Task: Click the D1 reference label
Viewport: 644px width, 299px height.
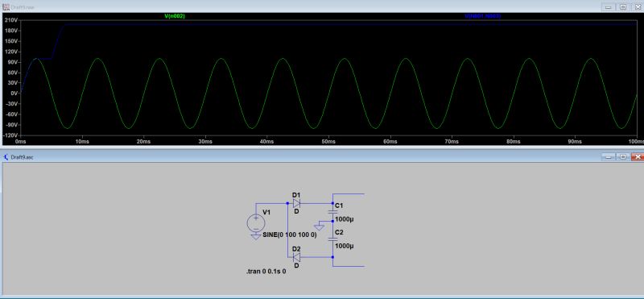Action: [296, 194]
